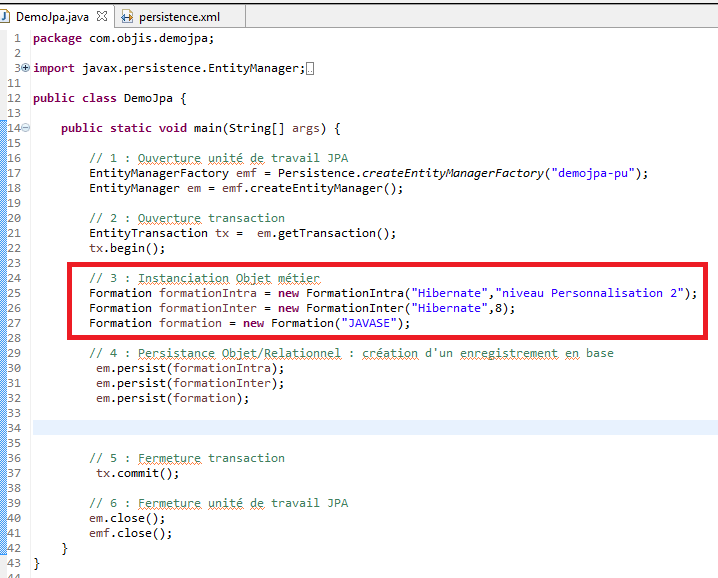This screenshot has width=718, height=578.
Task: Click the Java file icon on DemoJpa.java tab
Action: coord(8,17)
